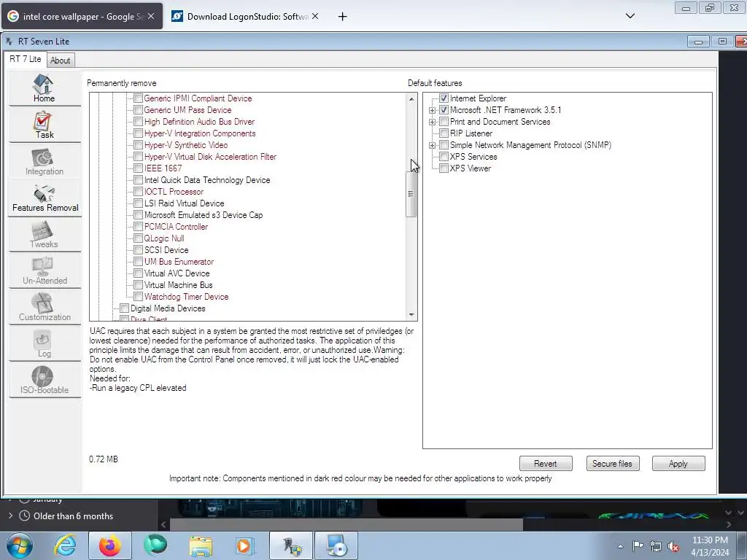Open the Tweaks section
747x560 pixels.
(44, 235)
